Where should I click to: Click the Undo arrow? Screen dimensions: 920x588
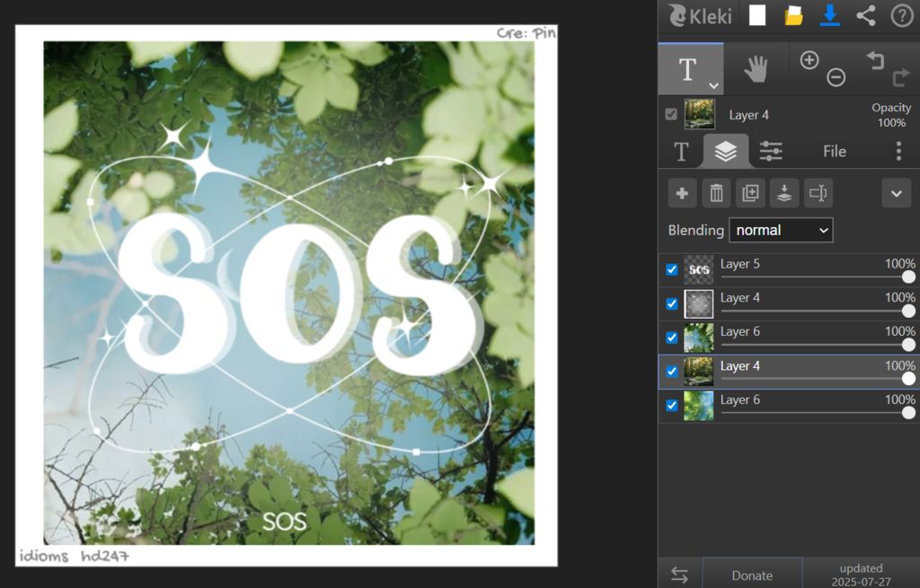875,60
